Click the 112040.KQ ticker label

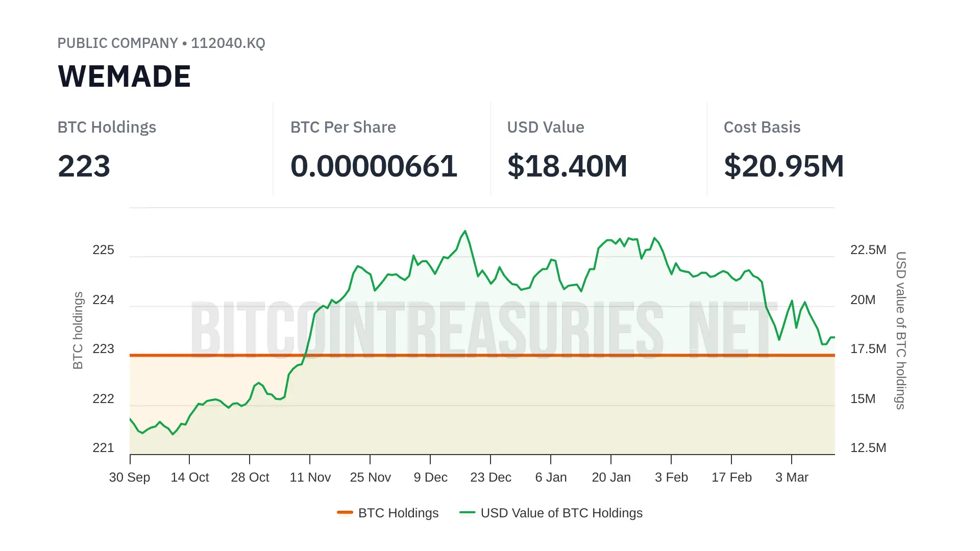(228, 43)
